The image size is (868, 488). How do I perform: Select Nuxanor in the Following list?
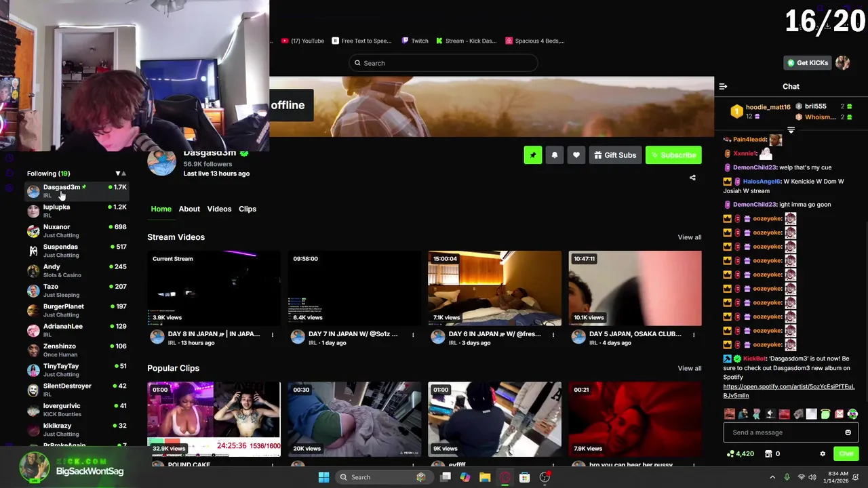click(x=77, y=230)
